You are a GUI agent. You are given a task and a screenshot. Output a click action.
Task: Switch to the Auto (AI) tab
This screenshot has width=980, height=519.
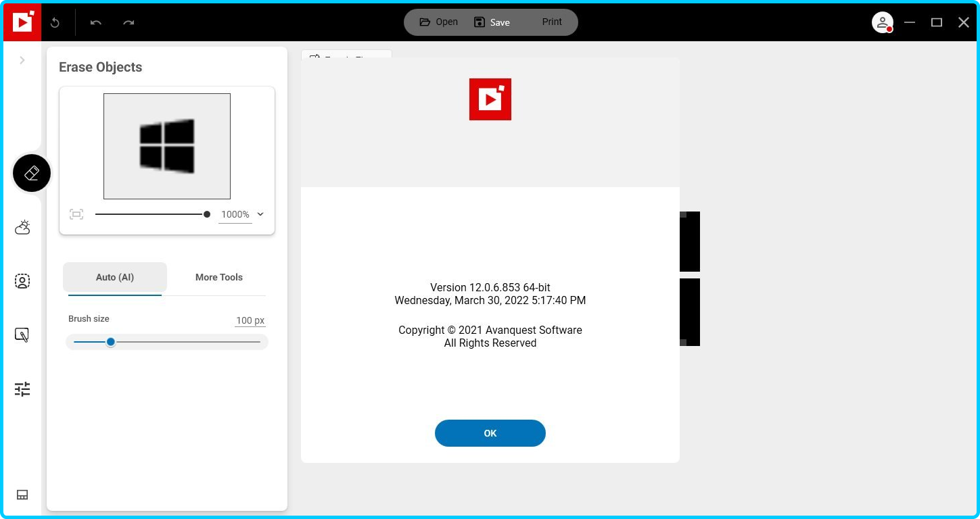point(115,277)
